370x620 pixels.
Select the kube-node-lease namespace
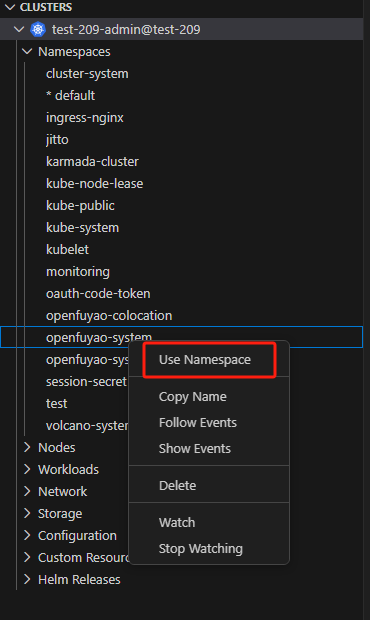coord(94,183)
